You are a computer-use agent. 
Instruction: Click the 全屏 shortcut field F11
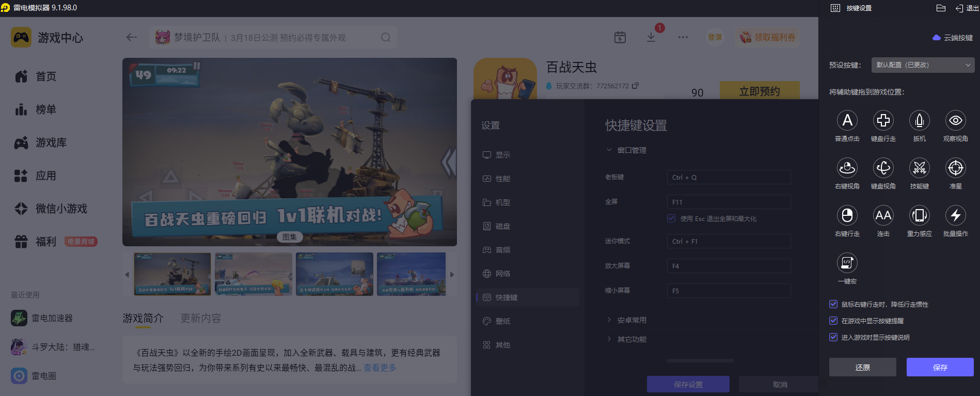click(x=729, y=202)
